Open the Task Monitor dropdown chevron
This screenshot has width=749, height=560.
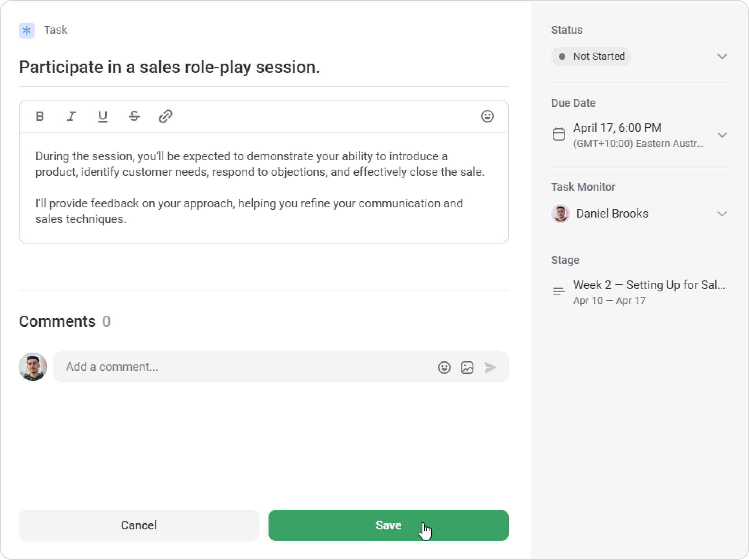(x=722, y=214)
